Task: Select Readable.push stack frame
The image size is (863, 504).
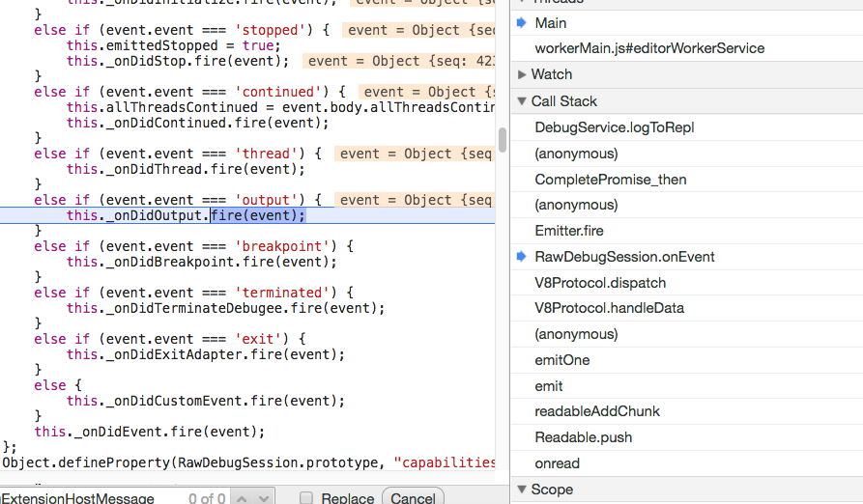Action: coord(687,437)
